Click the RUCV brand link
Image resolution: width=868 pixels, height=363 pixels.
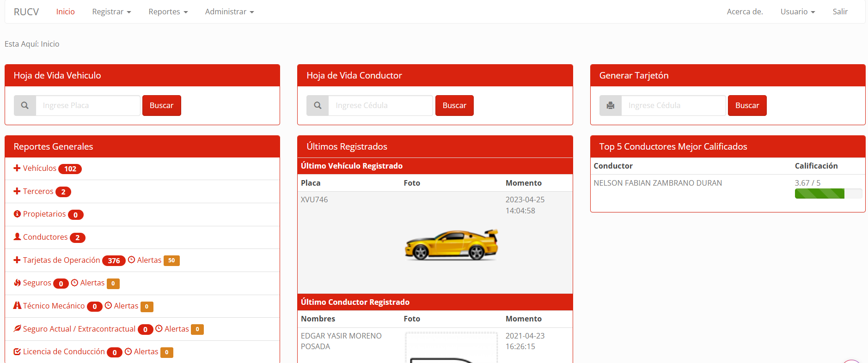coord(26,12)
